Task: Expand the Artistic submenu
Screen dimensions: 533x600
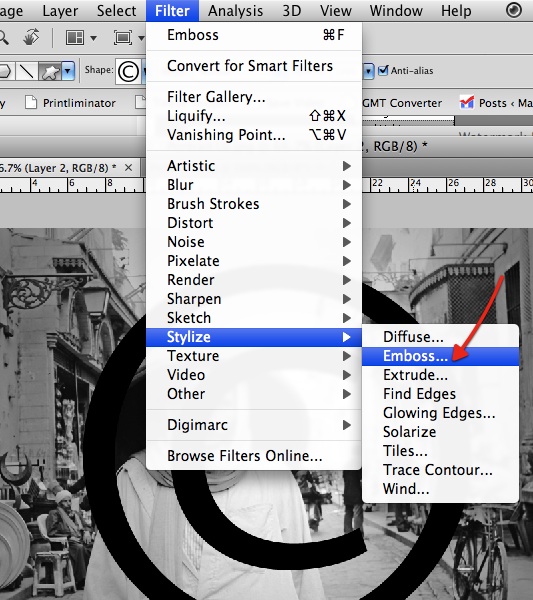Action: coord(254,166)
